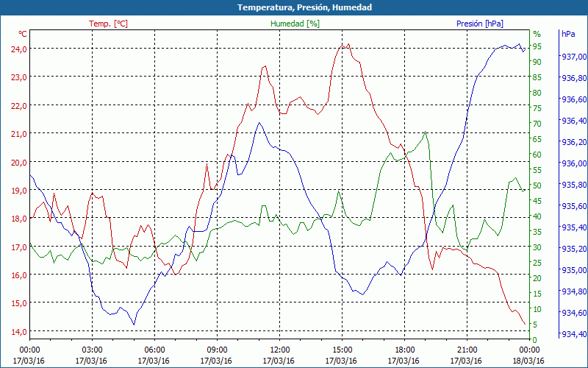Click the 935,40 pressure axis tick
Viewport: 588px width, 368px height.
(573, 227)
